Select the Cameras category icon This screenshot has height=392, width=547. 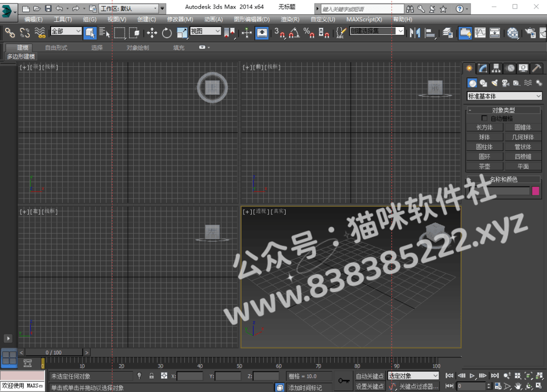505,83
